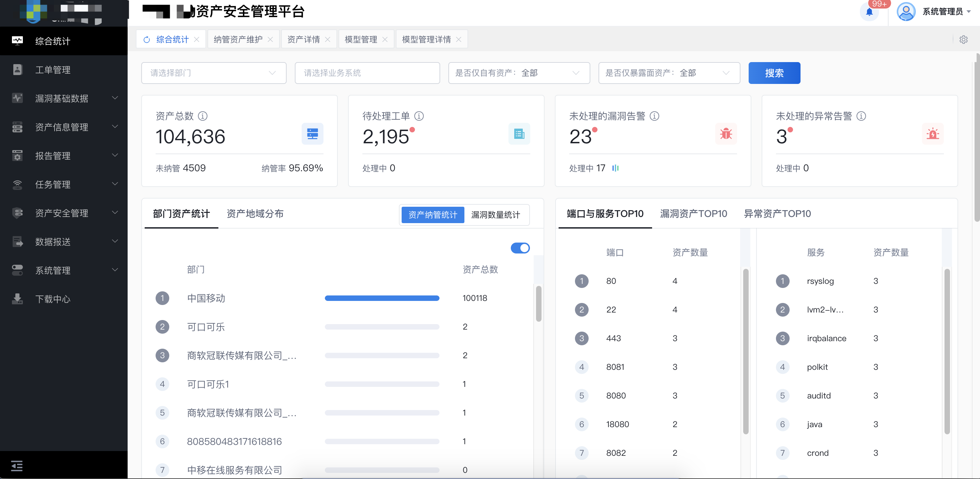Click the server icon in 资产总数 card
The width and height of the screenshot is (980, 479).
pos(312,134)
